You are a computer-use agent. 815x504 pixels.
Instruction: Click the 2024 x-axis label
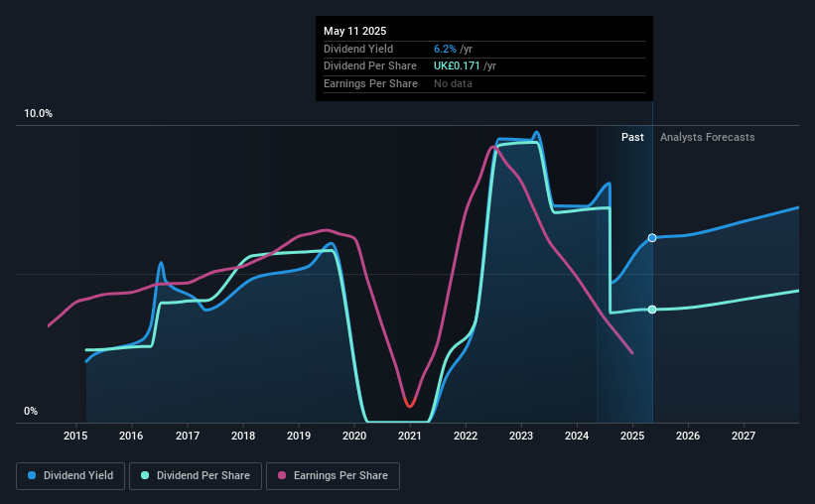577,436
